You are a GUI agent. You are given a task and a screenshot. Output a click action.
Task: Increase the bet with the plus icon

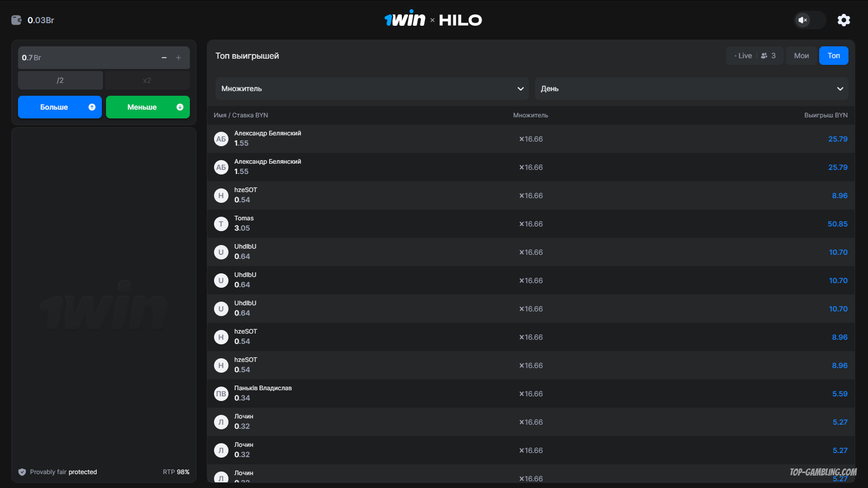[x=179, y=58]
